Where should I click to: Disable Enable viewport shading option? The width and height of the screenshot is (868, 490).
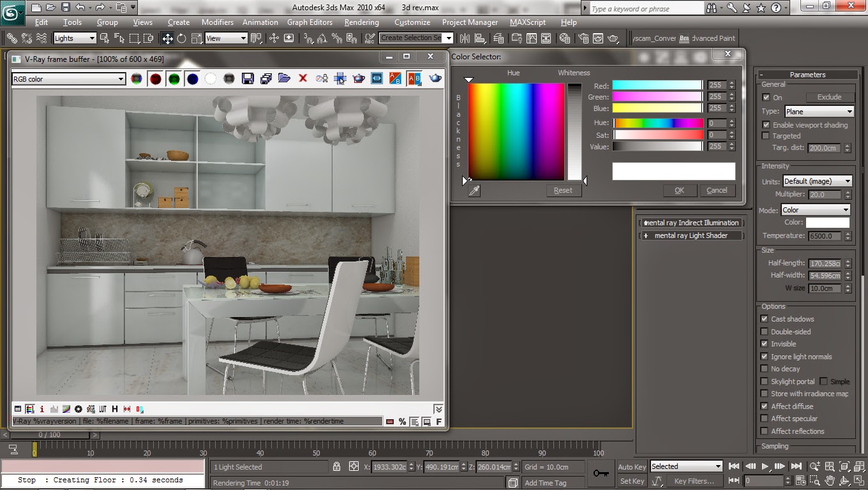point(766,125)
